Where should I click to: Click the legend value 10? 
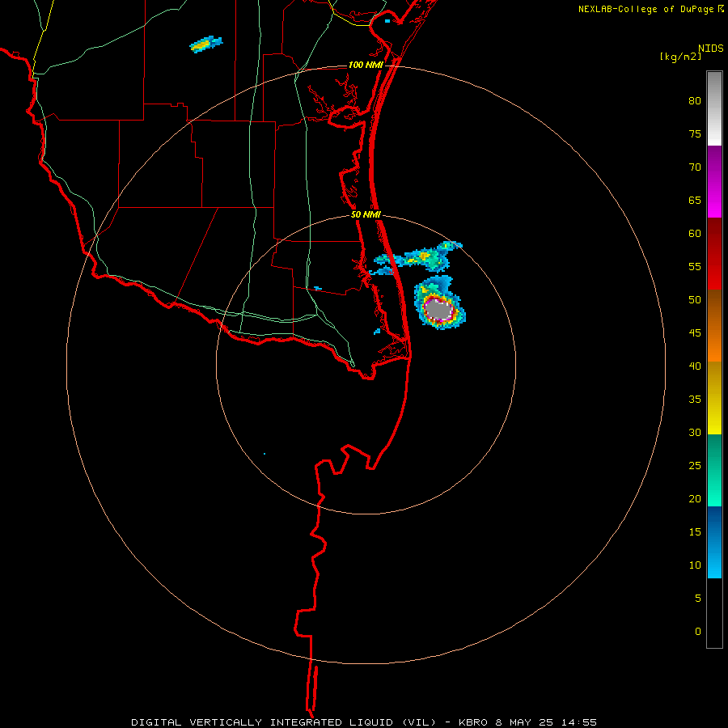pos(695,565)
